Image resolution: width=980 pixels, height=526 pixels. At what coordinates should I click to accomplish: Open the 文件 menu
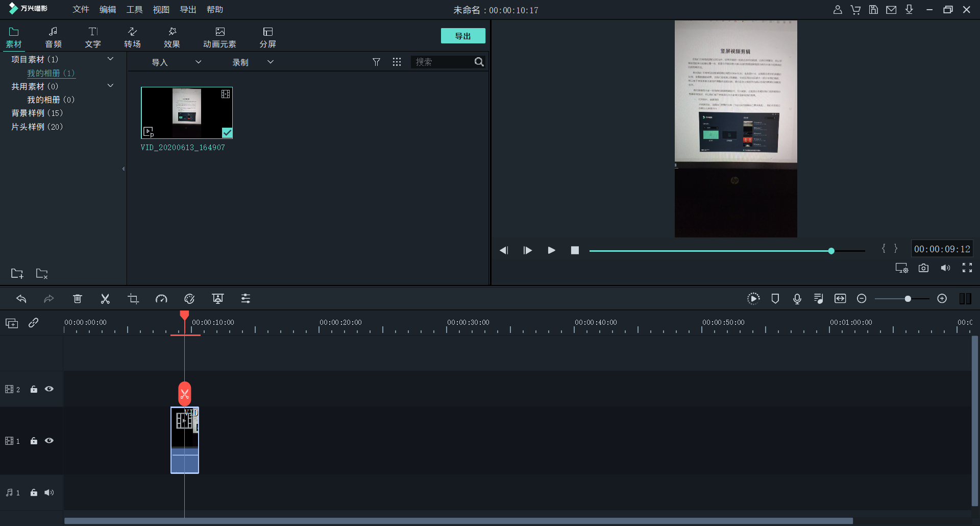coord(81,10)
